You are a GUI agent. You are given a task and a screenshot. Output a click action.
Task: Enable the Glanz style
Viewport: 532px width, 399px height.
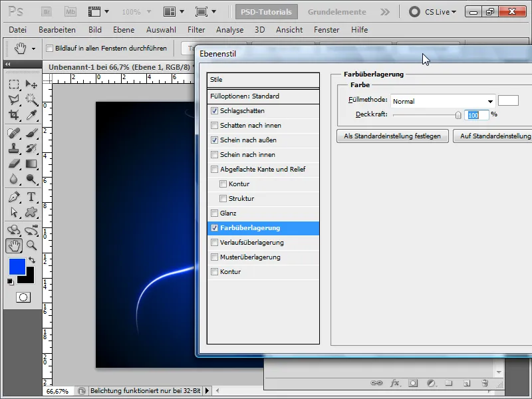click(x=214, y=213)
